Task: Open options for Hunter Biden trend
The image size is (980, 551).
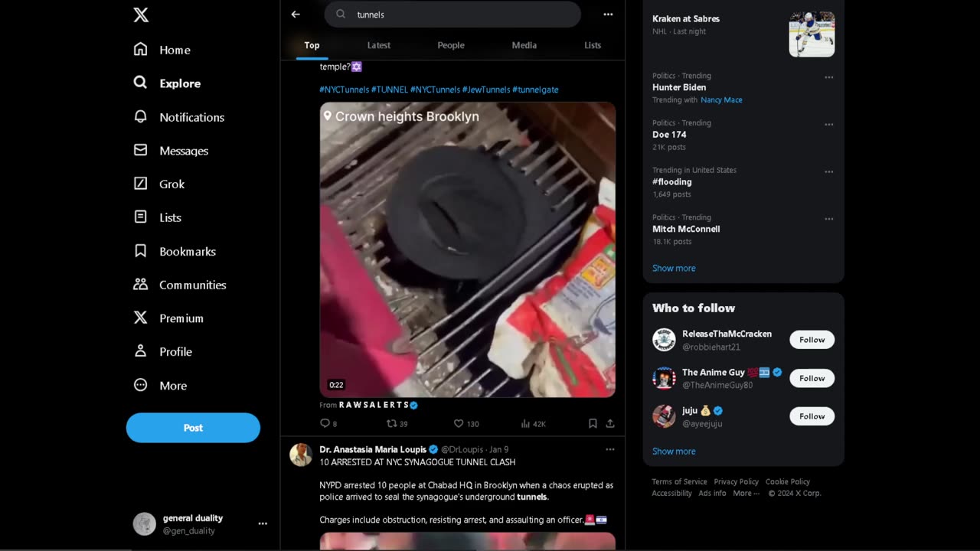Action: click(828, 77)
